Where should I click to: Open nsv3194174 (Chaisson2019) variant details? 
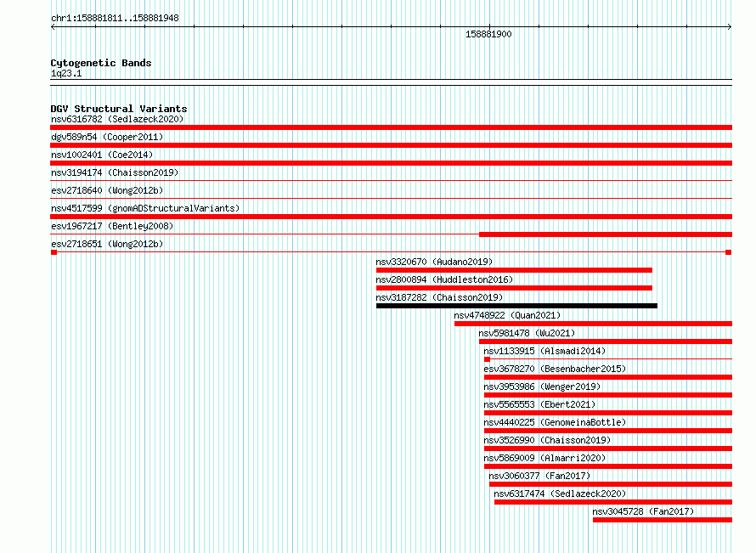pyautogui.click(x=115, y=172)
